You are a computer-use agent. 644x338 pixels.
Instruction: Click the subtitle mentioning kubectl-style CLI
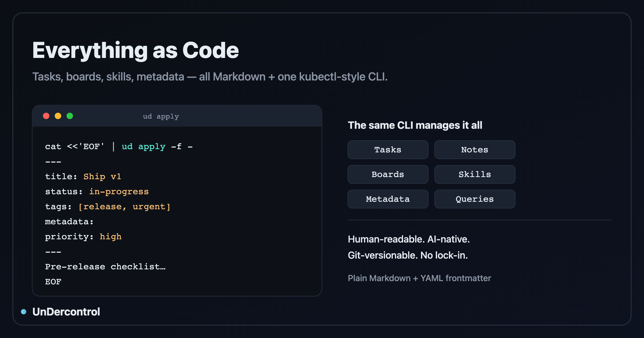tap(210, 77)
